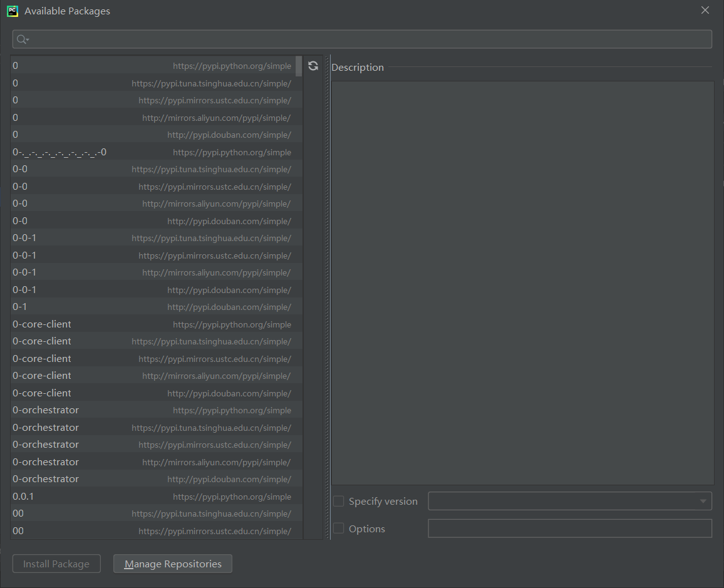Screen dimensions: 724x588
Task: Select 0-0 from aliyun mirror
Action: 157,204
